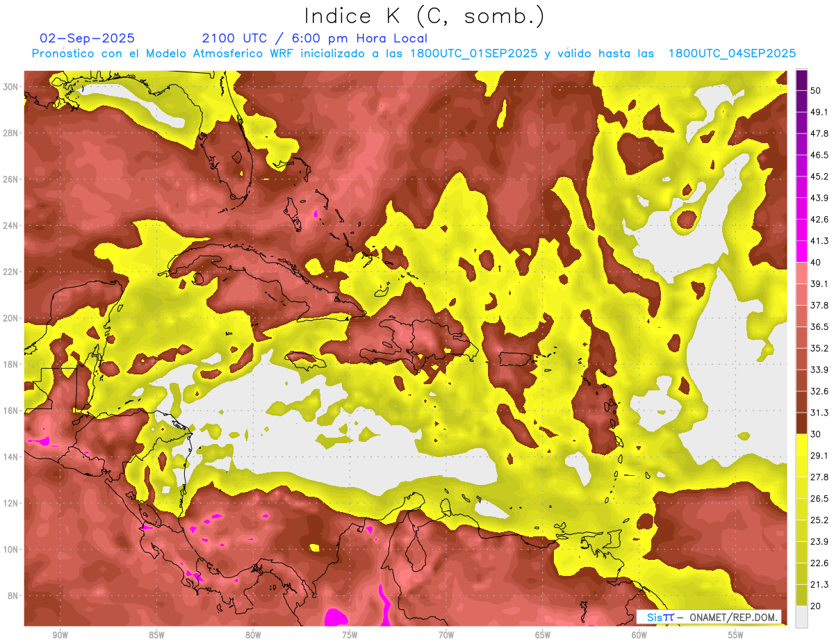Click the color scale value 39.1
Viewport: 834px width, 644px height.
click(x=819, y=283)
